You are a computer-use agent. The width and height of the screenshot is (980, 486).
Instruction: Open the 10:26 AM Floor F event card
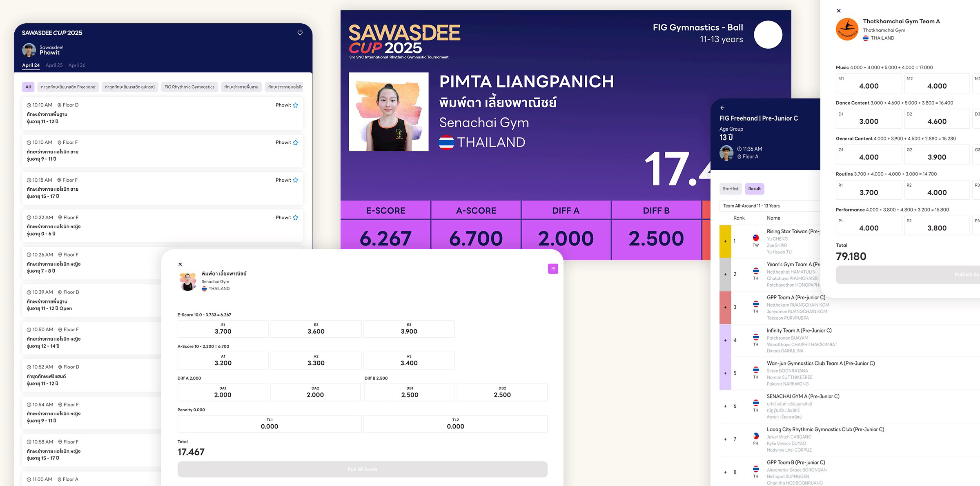[x=92, y=263]
